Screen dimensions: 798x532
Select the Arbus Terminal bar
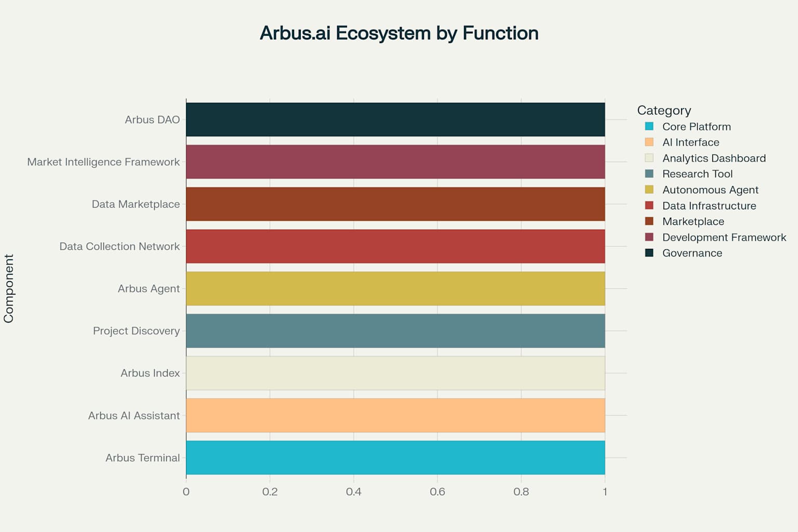tap(395, 458)
